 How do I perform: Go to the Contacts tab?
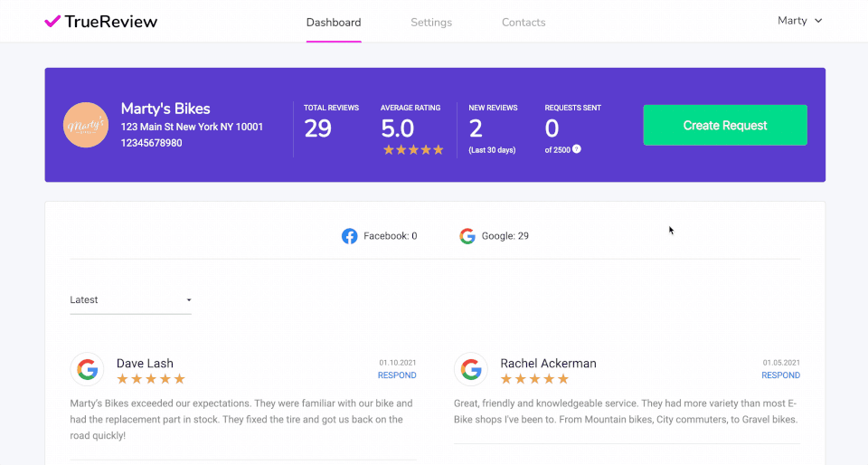[524, 23]
